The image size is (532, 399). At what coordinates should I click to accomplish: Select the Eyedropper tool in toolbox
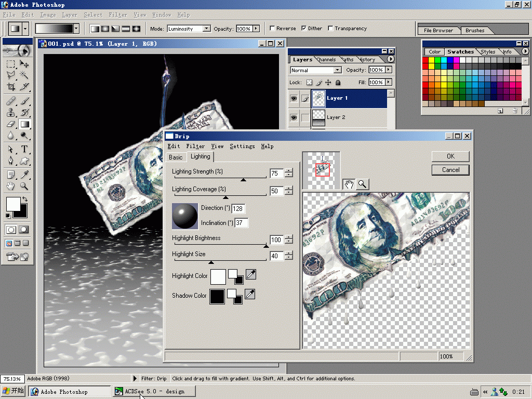pyautogui.click(x=24, y=175)
